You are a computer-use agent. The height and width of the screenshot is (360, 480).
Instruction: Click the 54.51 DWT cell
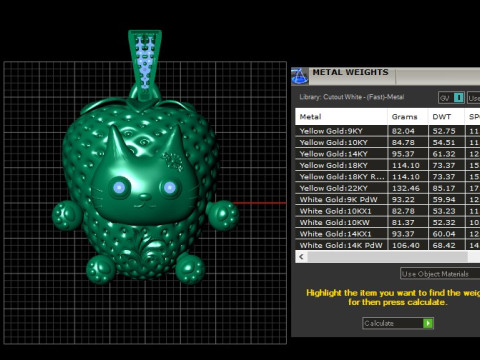(x=446, y=143)
